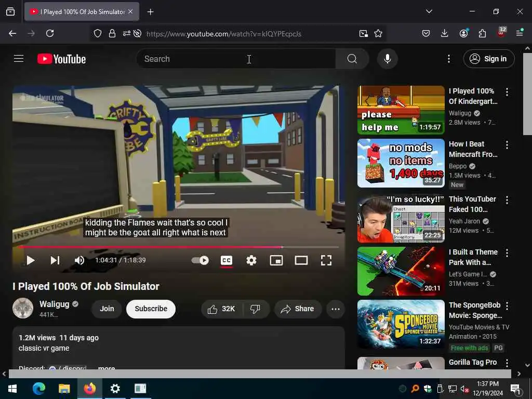Share this video
The image size is (532, 399).
pyautogui.click(x=298, y=309)
